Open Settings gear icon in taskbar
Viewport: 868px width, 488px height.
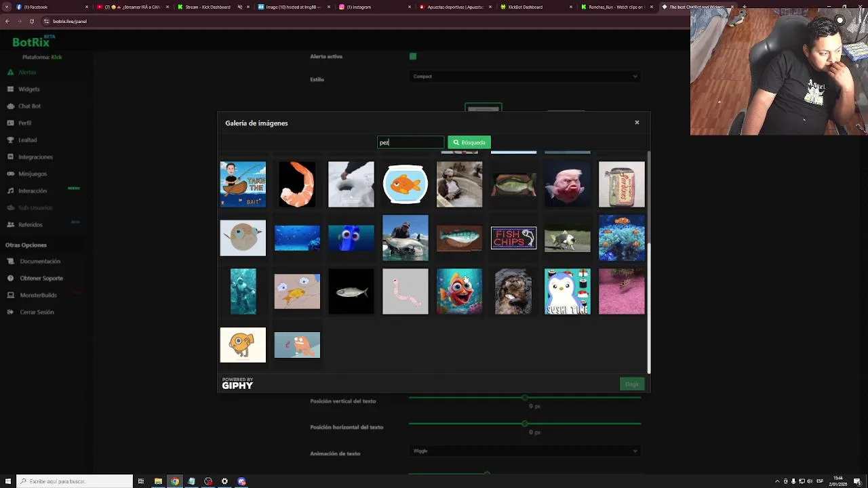coord(224,481)
